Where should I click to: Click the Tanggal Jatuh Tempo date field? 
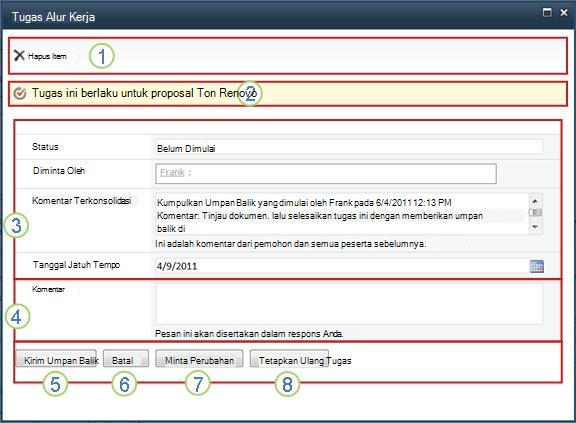[x=342, y=266]
